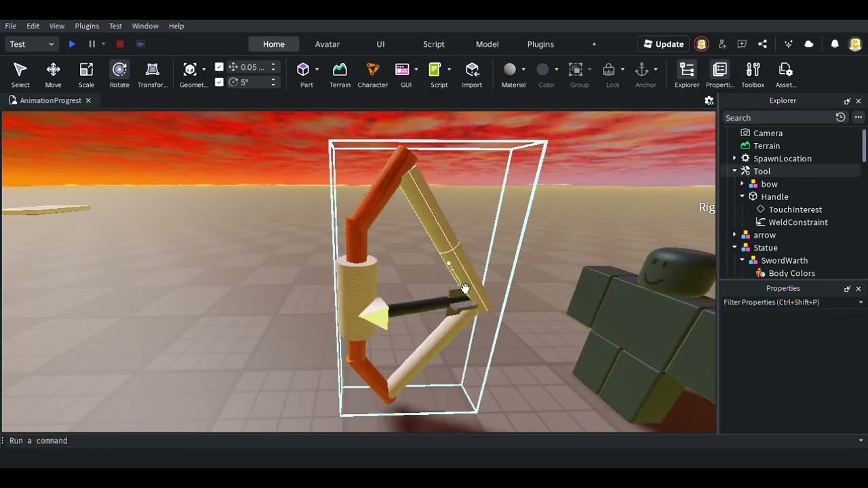Switch to the Model ribbon tab

click(x=487, y=44)
